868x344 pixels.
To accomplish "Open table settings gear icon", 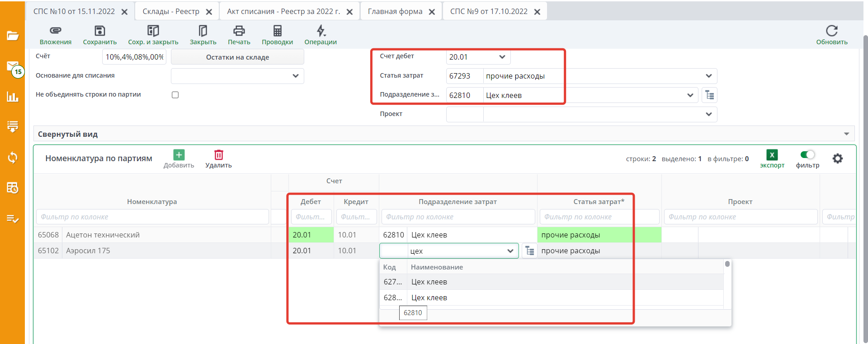I will 837,158.
